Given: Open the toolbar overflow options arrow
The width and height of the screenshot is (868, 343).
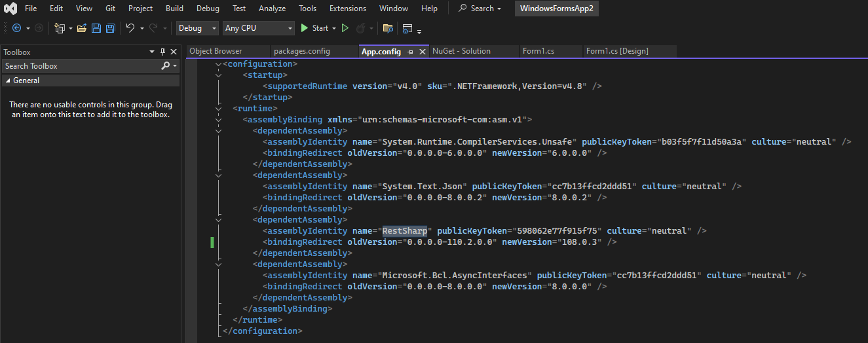Looking at the screenshot, I should coord(419,31).
